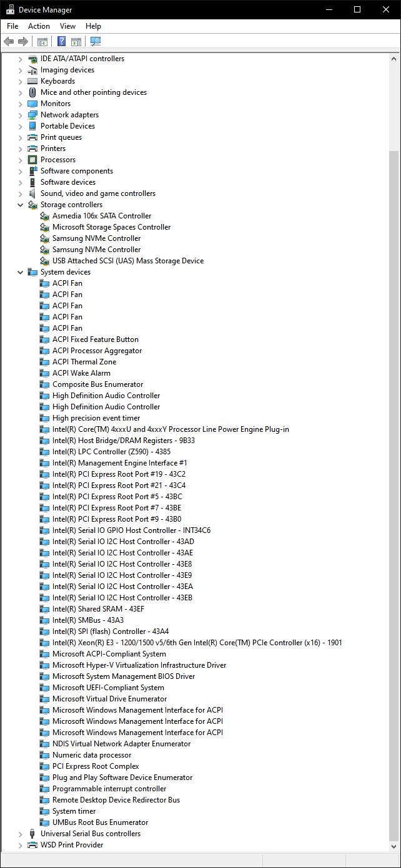
Task: Select Intel(R) SPI (flash) Controller - 43A4
Action: (x=111, y=631)
